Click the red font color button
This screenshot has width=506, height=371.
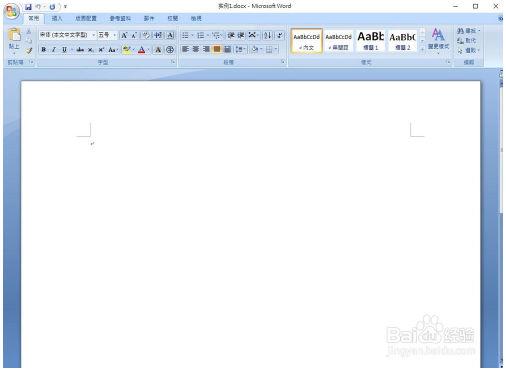tap(142, 50)
